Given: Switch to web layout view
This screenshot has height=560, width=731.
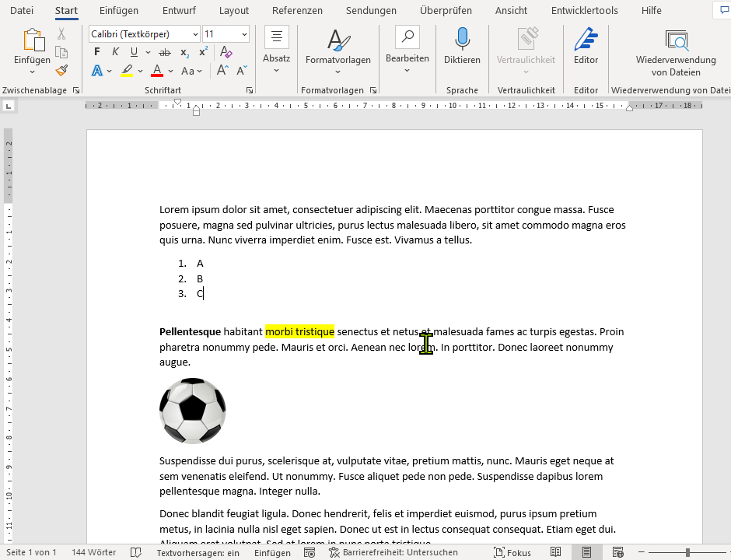Looking at the screenshot, I should (x=617, y=552).
